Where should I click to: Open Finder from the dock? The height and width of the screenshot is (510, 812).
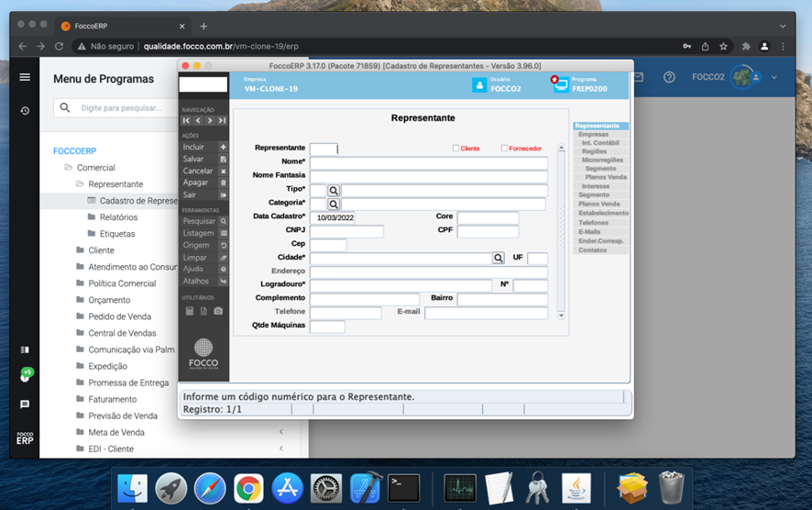(132, 488)
